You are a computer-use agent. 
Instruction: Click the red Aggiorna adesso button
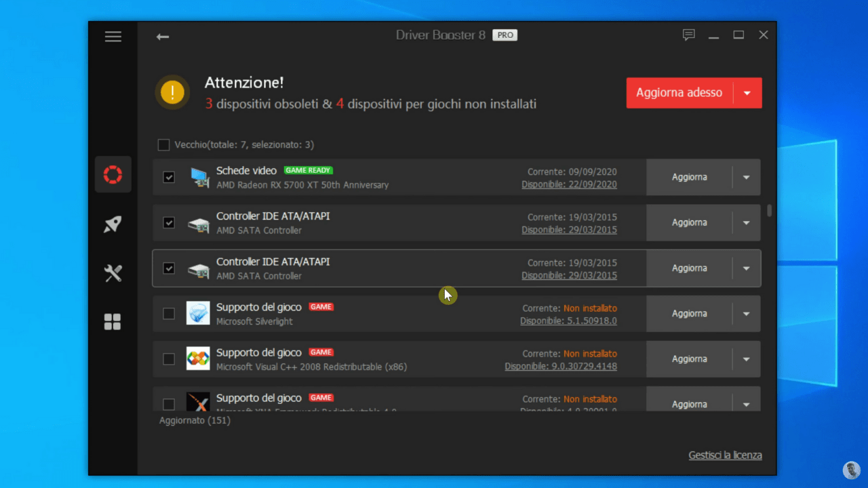[679, 93]
